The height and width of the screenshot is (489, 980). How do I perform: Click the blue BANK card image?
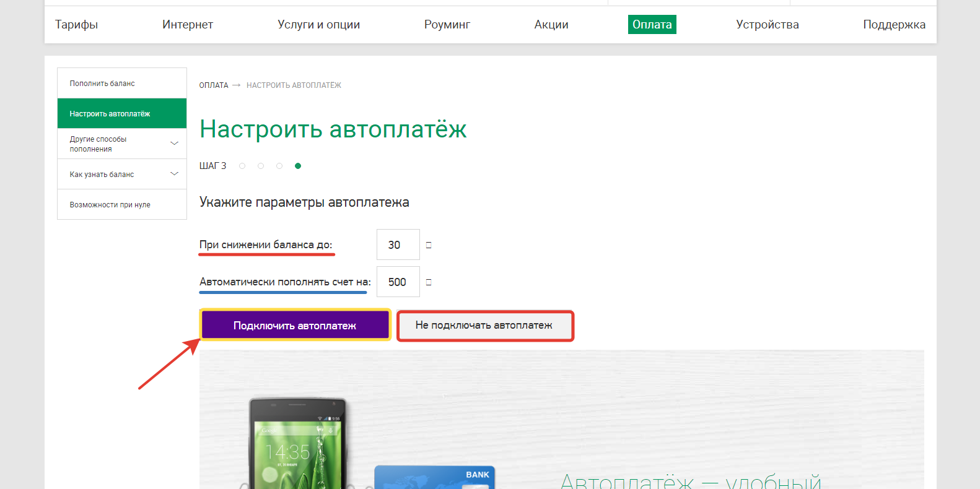pyautogui.click(x=434, y=477)
